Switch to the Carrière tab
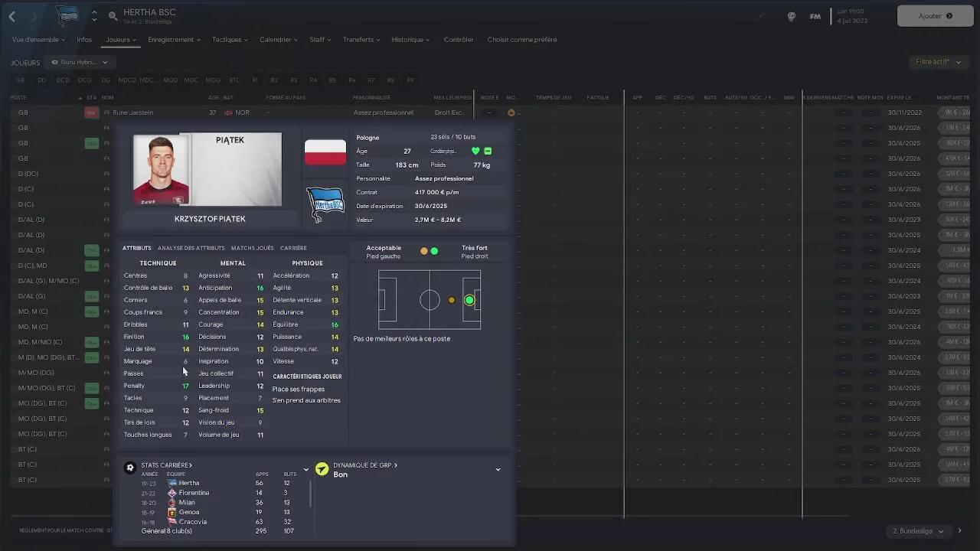 [x=293, y=248]
